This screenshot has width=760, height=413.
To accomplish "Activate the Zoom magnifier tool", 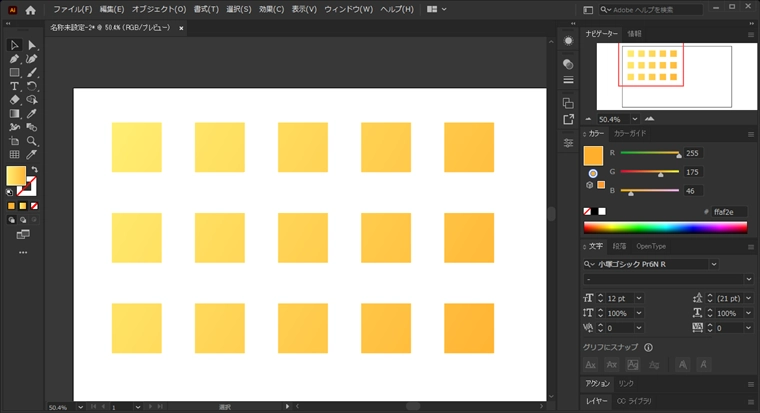I will (32, 141).
